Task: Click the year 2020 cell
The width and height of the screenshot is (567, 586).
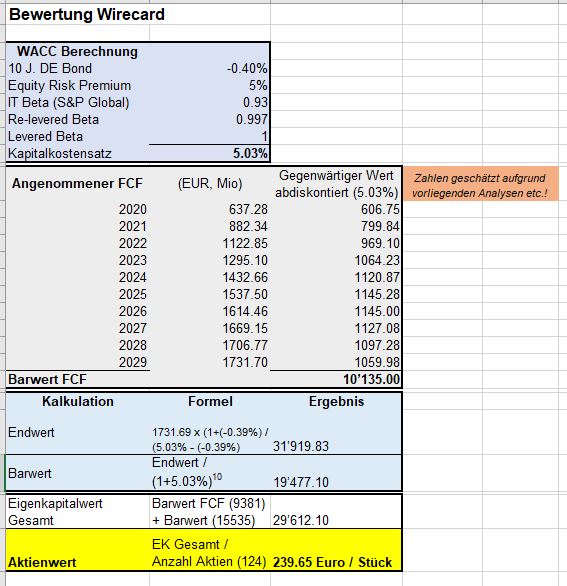Action: (x=133, y=209)
